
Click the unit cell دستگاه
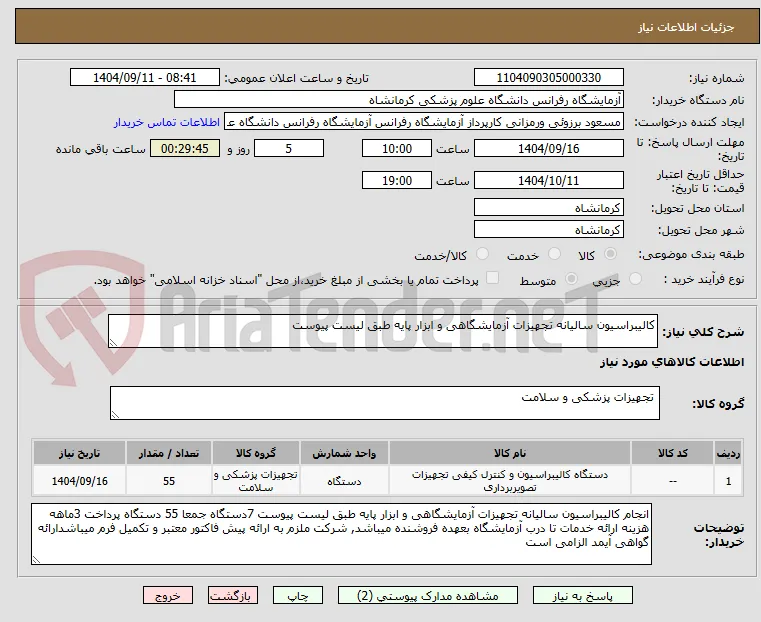click(x=344, y=481)
